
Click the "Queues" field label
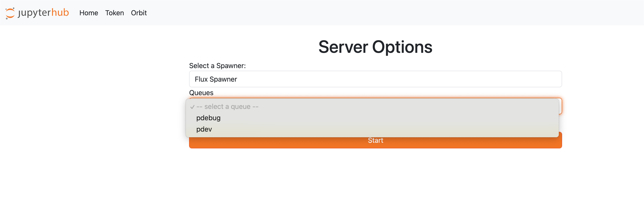(x=201, y=93)
